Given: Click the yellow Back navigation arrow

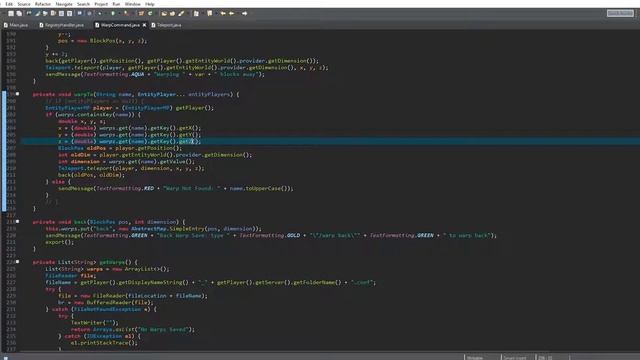Looking at the screenshot, I should [232, 13].
